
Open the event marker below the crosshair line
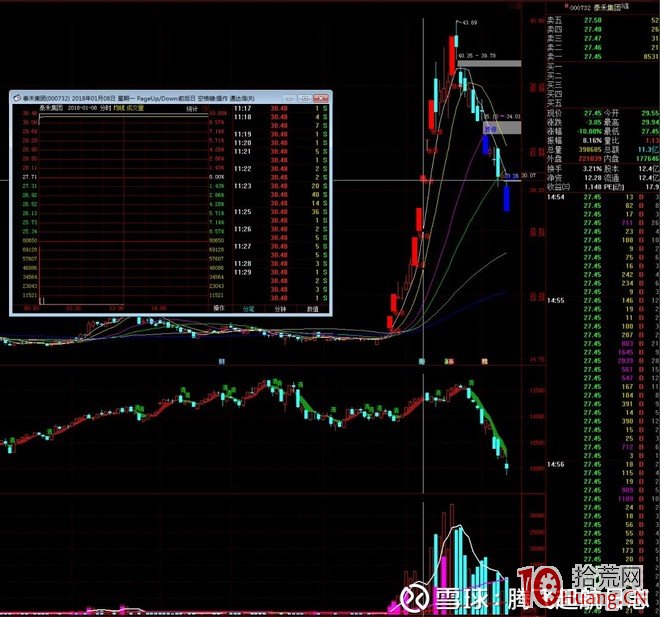click(x=422, y=361)
